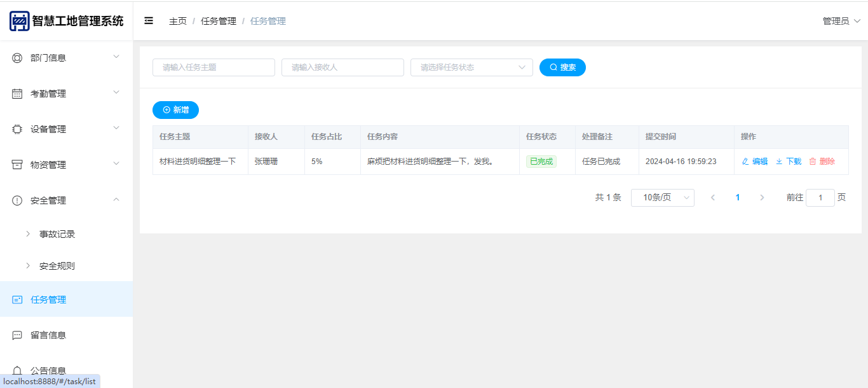Image resolution: width=868 pixels, height=388 pixels.
Task: Open the 请选择任务状态 dropdown
Action: 471,67
